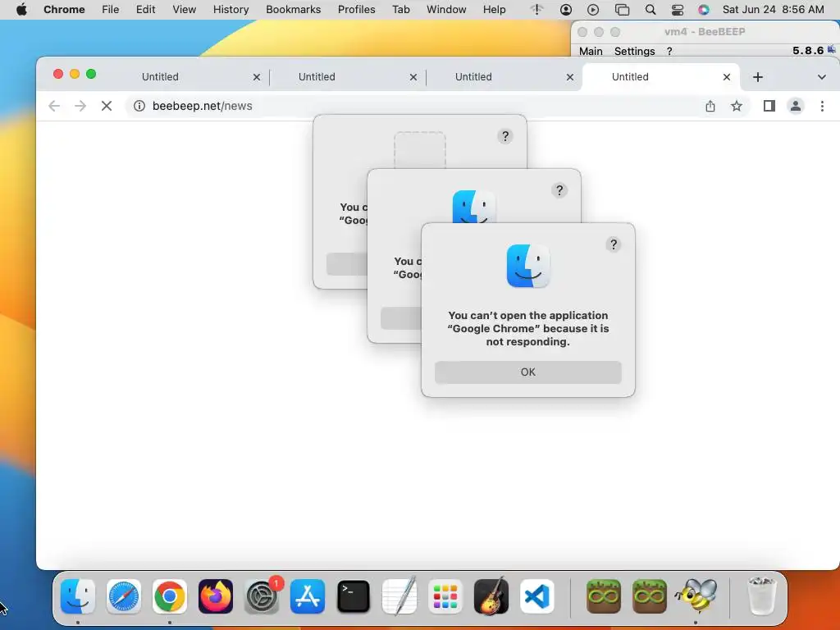Open the Tab menu

click(x=400, y=10)
